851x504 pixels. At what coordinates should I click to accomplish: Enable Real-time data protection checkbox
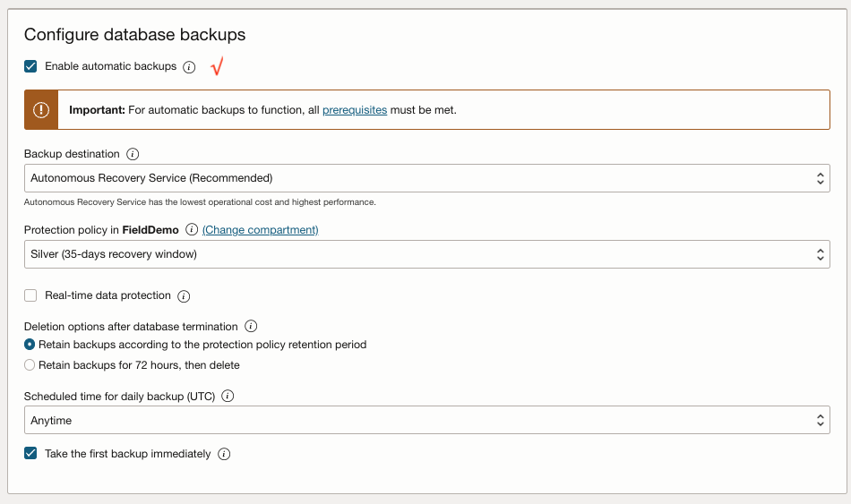pos(30,295)
